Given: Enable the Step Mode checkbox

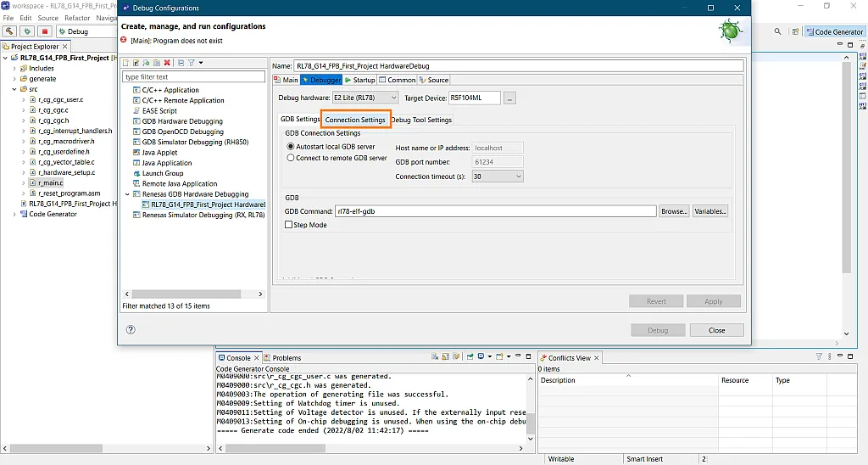Looking at the screenshot, I should tap(288, 225).
